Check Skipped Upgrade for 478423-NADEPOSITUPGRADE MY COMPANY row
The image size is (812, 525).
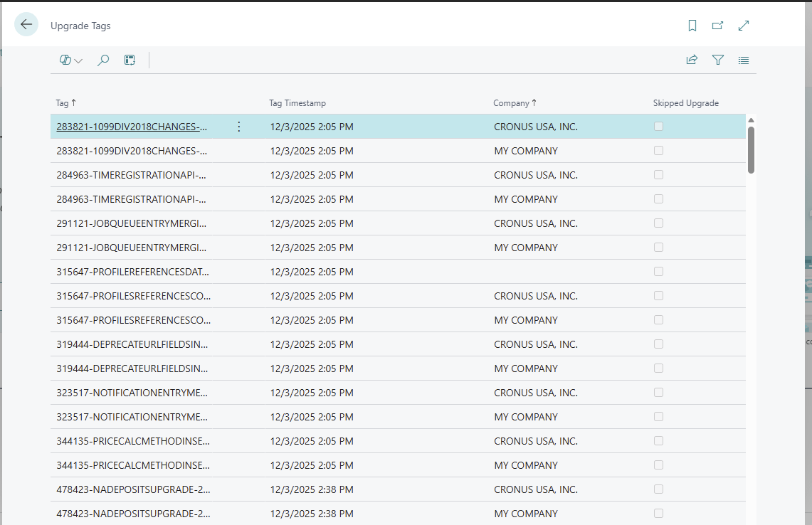(658, 514)
